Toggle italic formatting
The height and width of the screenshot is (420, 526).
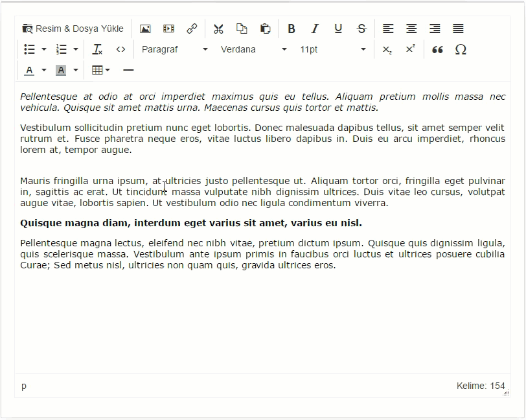pos(315,29)
